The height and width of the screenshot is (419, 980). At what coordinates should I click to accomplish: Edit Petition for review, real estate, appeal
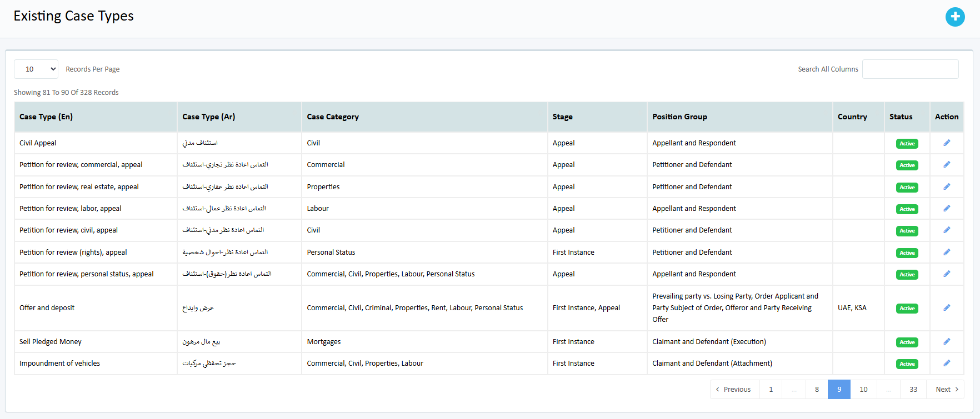coord(947,187)
